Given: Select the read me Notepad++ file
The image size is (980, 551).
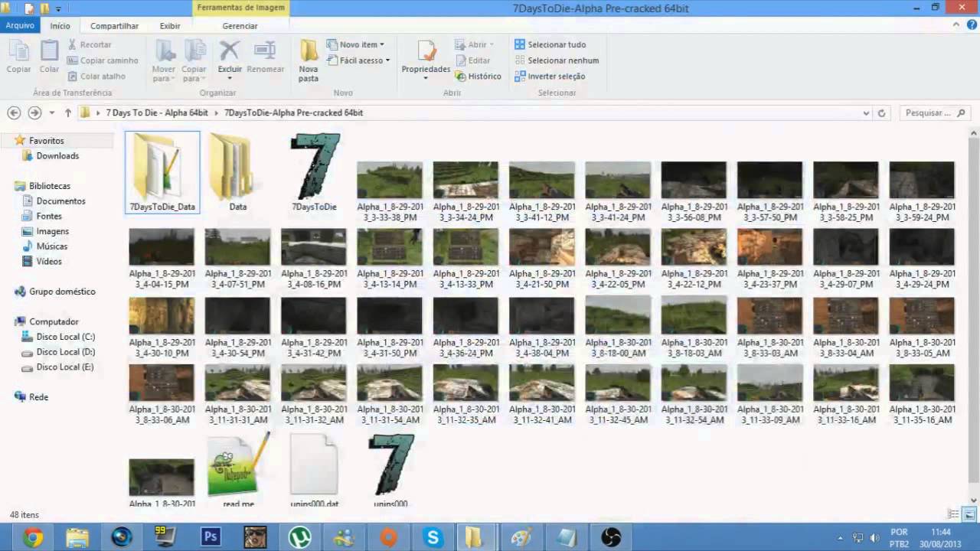Looking at the screenshot, I should (238, 469).
